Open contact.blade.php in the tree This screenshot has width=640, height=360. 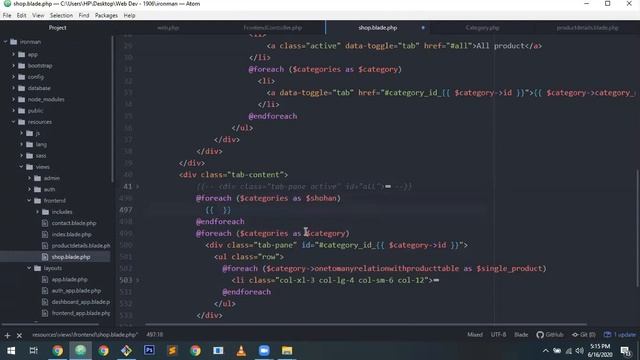coord(73,223)
